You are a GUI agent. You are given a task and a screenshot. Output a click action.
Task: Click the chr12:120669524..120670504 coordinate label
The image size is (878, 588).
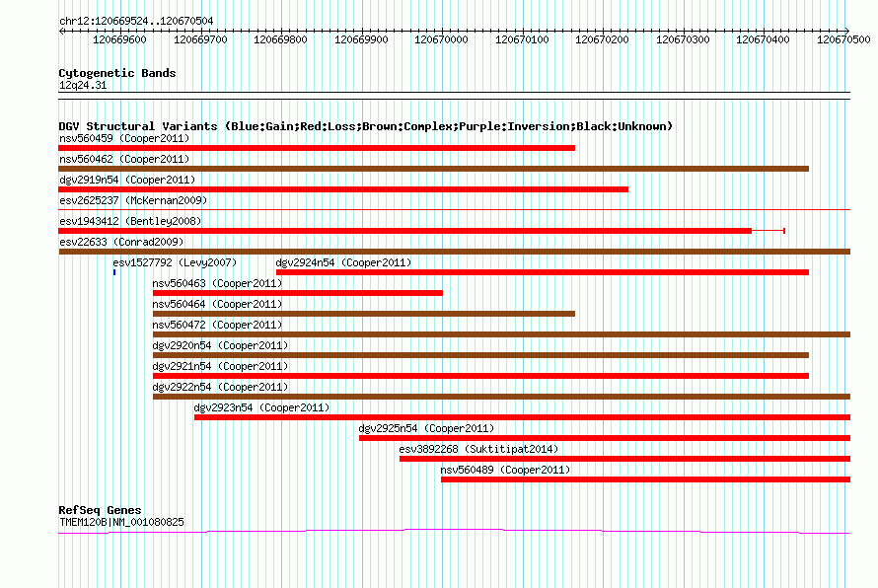pos(136,21)
